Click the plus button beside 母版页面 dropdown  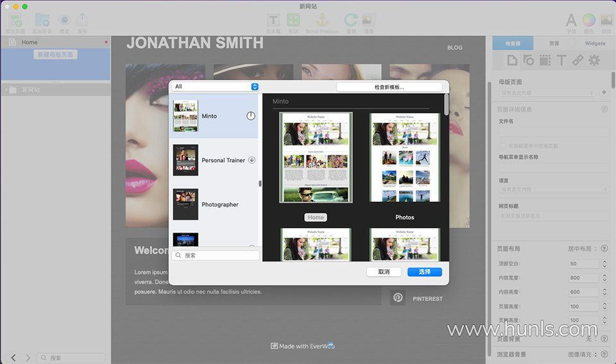pos(604,92)
